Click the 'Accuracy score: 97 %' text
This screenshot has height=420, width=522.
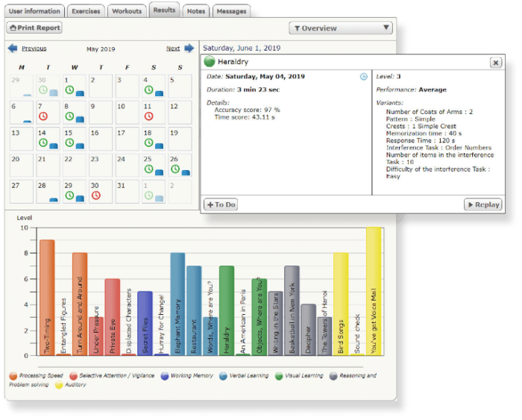(x=247, y=110)
